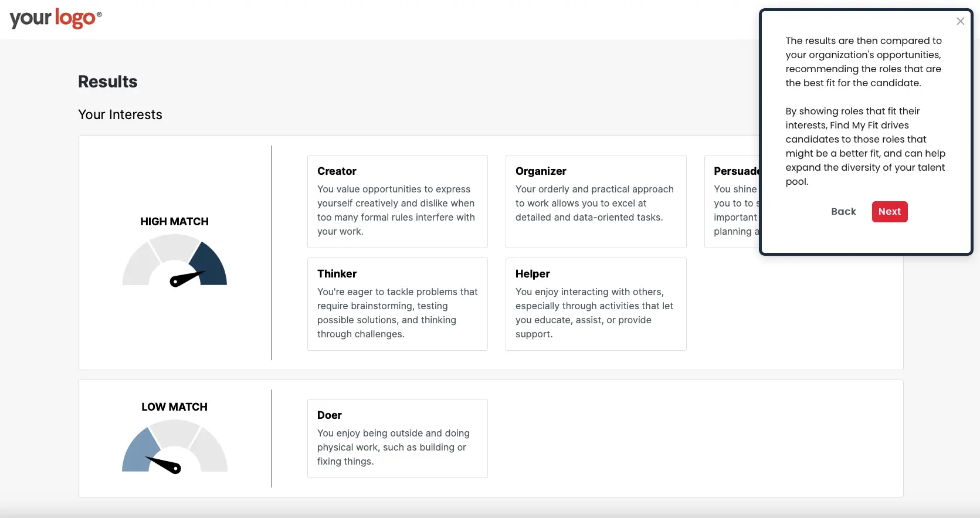Click the light blue low gauge segment
The width and height of the screenshot is (980, 518).
[138, 453]
